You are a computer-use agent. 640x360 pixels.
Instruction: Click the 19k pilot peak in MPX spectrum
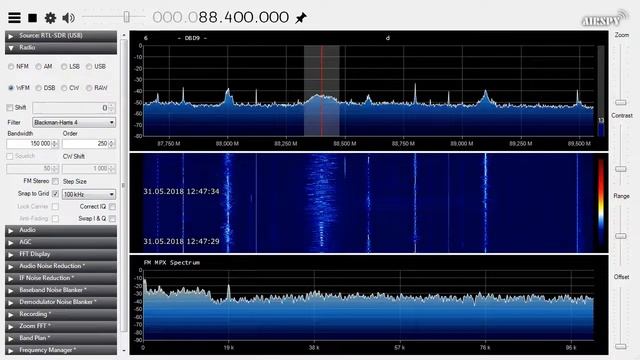pyautogui.click(x=229, y=291)
